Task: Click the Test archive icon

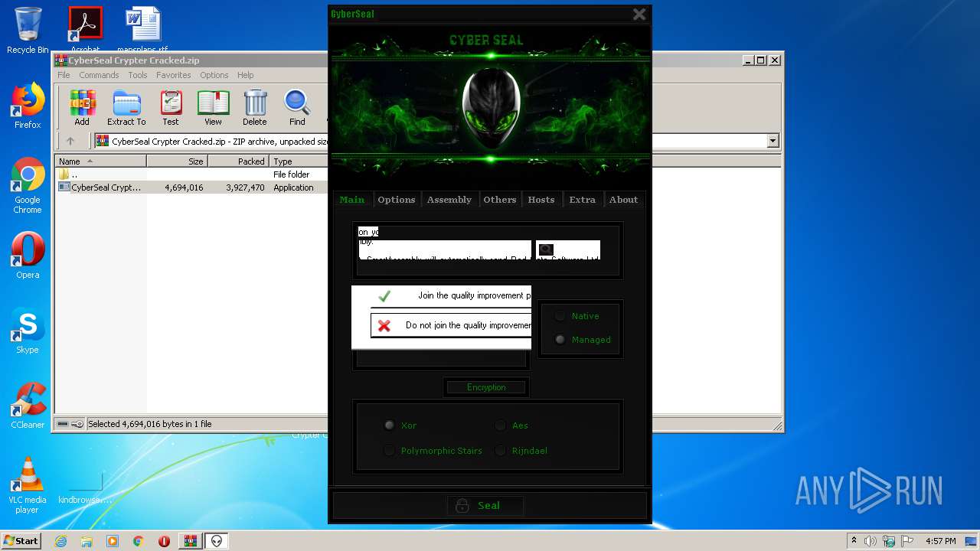Action: [x=171, y=107]
